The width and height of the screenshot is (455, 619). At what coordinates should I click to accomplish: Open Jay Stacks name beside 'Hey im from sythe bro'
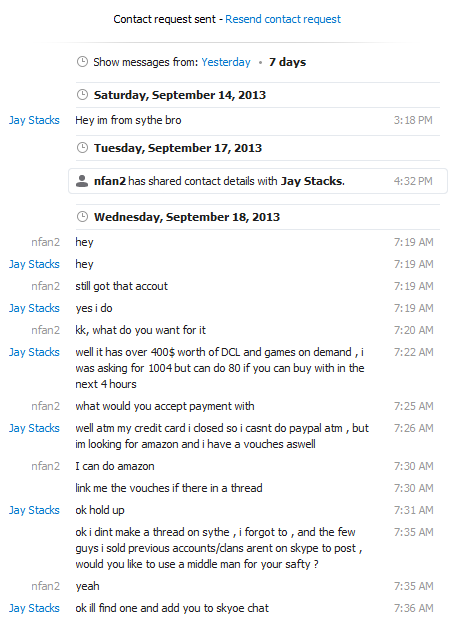pyautogui.click(x=34, y=120)
